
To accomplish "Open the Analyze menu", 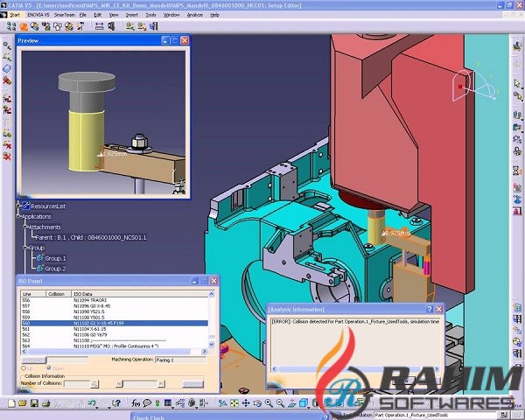I will click(x=195, y=15).
